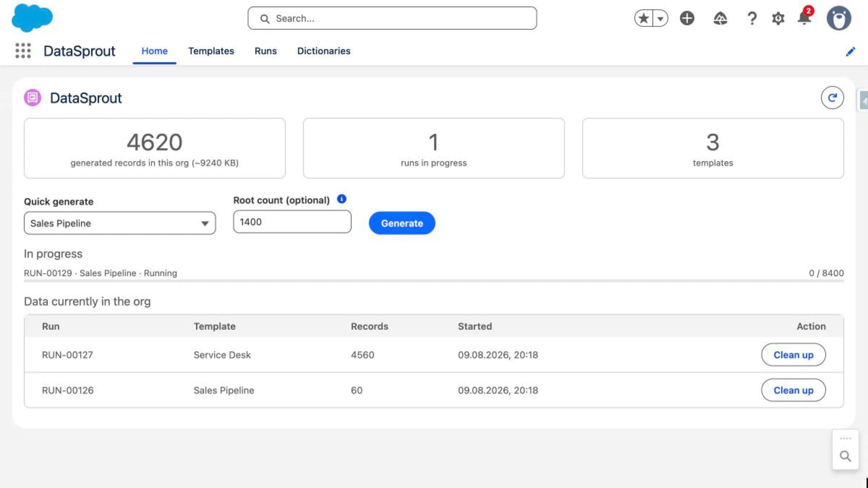Click the Records column header
Image resolution: width=868 pixels, height=488 pixels.
click(369, 326)
